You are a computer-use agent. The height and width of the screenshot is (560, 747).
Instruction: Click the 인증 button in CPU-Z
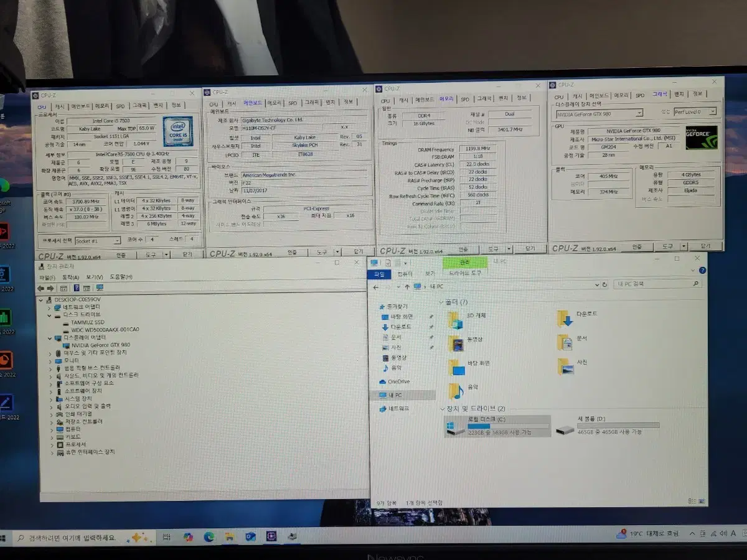click(122, 255)
